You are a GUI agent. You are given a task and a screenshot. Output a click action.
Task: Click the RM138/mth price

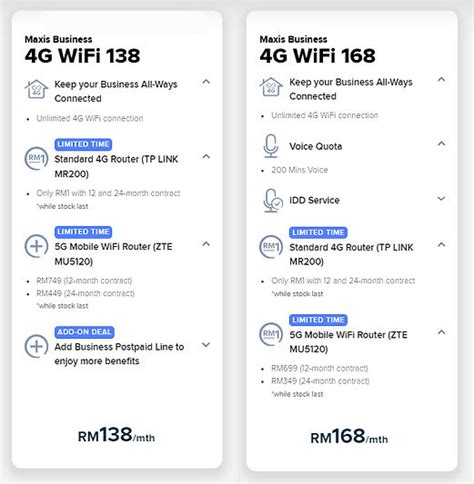[x=116, y=435]
